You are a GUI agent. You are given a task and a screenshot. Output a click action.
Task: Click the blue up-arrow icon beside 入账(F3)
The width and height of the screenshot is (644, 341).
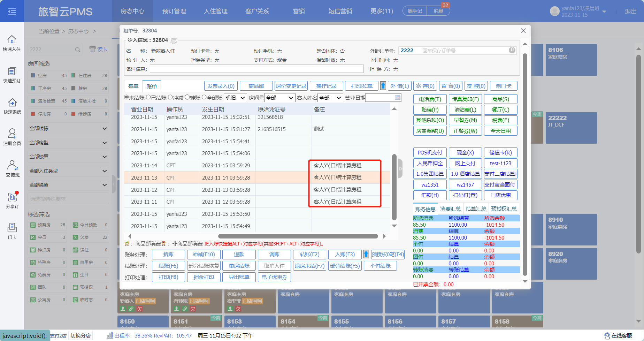(x=366, y=254)
